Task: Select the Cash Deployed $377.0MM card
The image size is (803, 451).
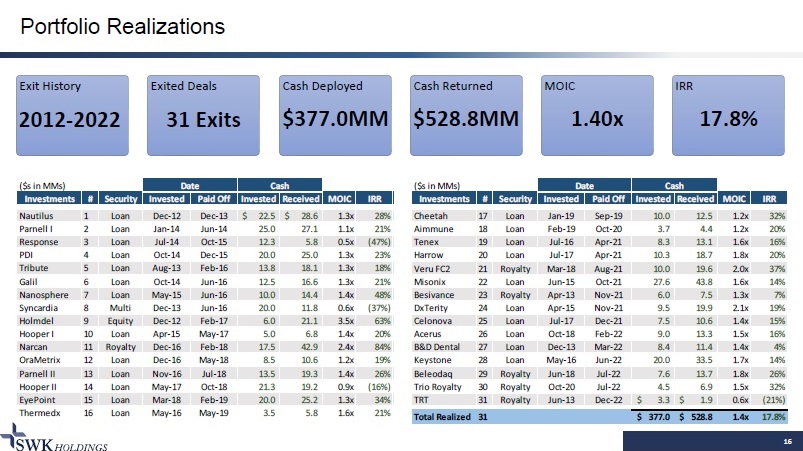Action: click(336, 108)
